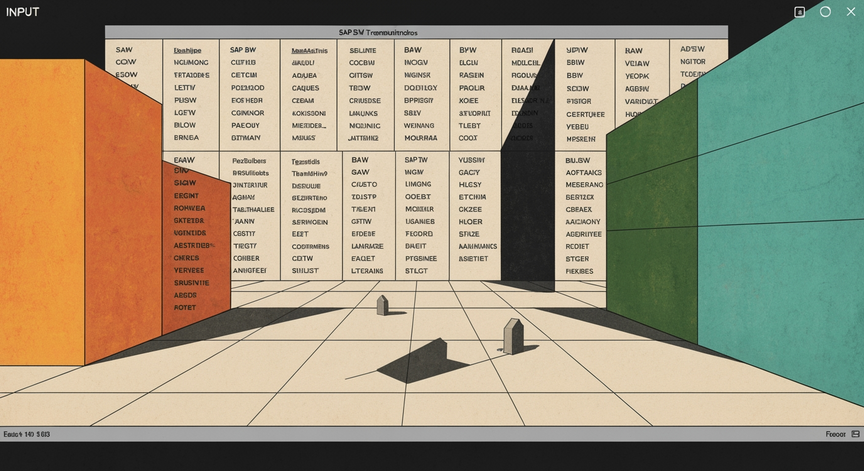Close the INPUT window with the X
864x471 pixels.
tap(851, 12)
